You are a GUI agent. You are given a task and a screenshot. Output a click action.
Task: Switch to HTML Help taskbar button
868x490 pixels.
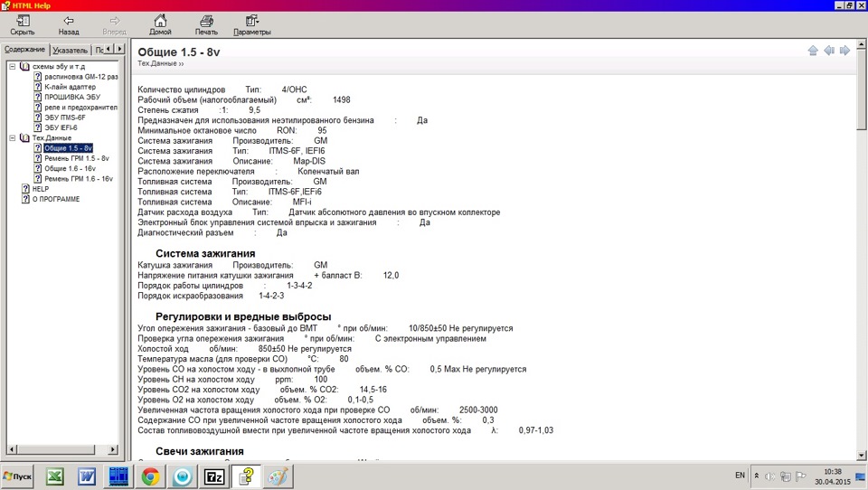pos(246,476)
